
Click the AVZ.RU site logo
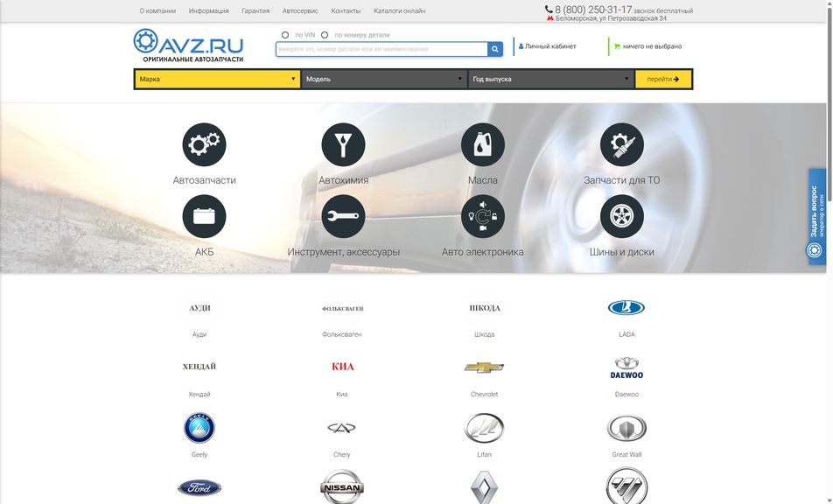click(x=189, y=45)
